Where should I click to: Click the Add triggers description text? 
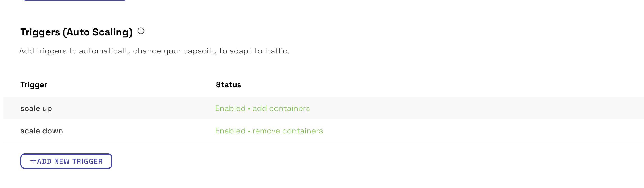click(154, 51)
